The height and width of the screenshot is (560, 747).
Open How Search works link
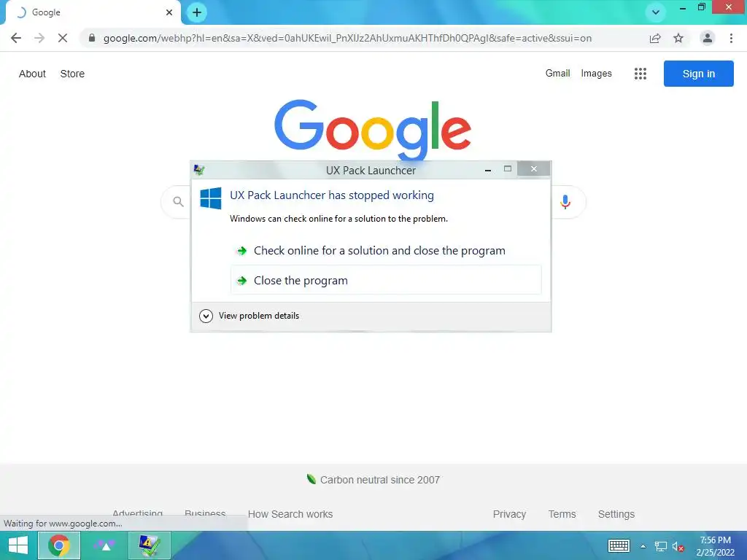(x=290, y=514)
